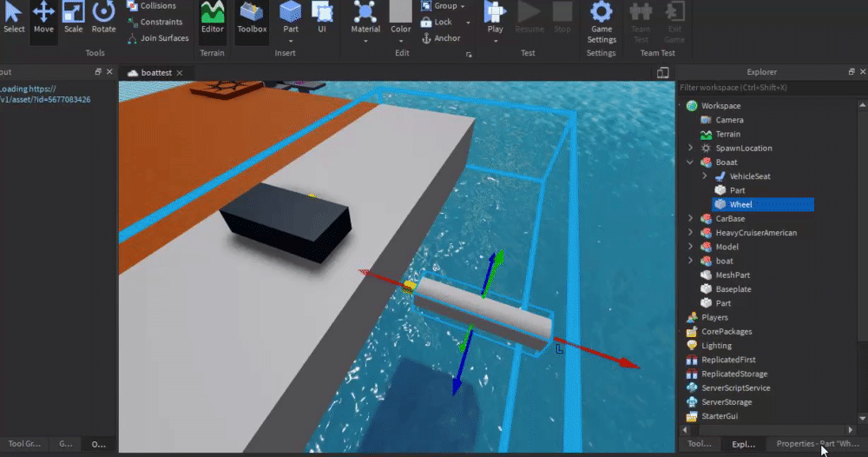
Task: Open the Toolbox panel
Action: pyautogui.click(x=252, y=17)
